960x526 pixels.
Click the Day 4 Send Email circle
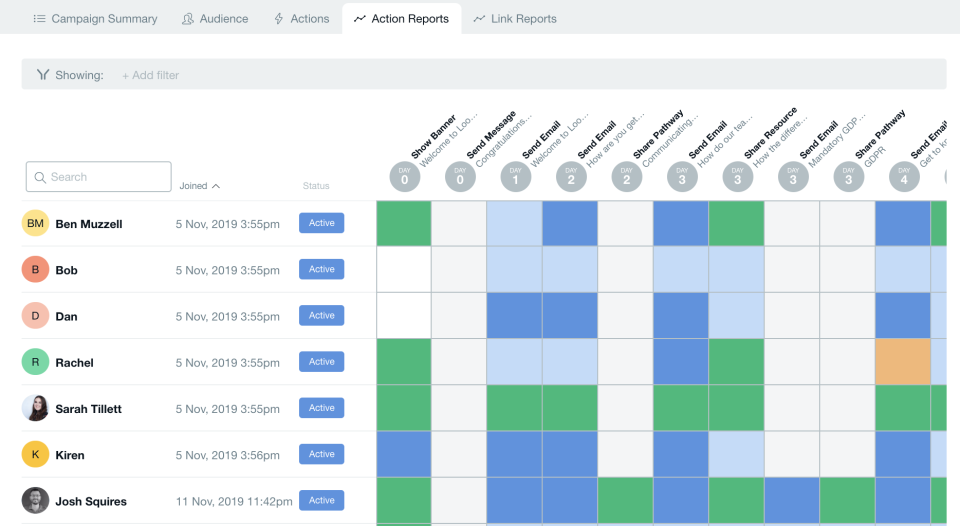coord(903,178)
